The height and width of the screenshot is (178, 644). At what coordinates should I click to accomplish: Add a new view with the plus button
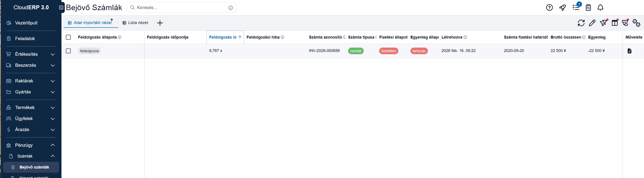point(160,23)
